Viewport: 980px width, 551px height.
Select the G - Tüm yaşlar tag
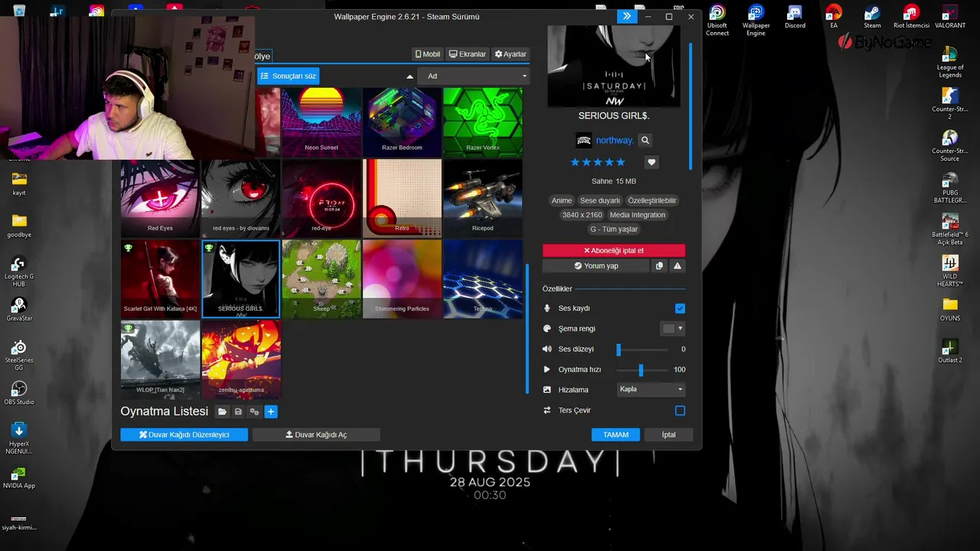[x=613, y=230]
